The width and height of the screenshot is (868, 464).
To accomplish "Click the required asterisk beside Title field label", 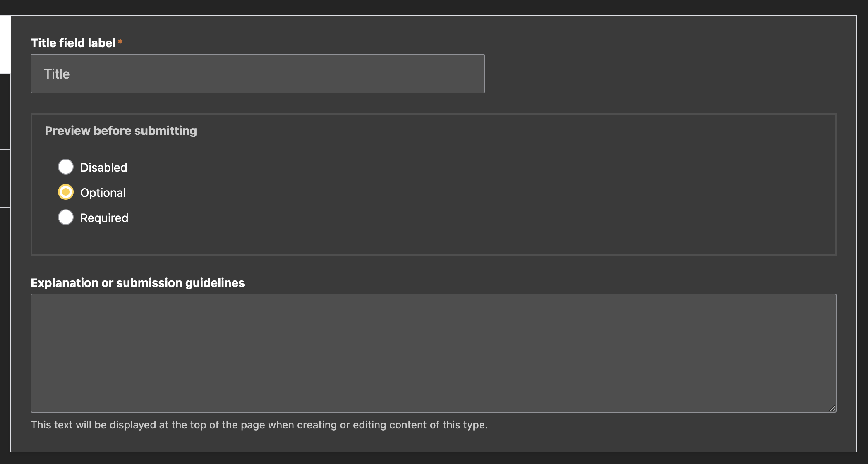I will point(120,42).
